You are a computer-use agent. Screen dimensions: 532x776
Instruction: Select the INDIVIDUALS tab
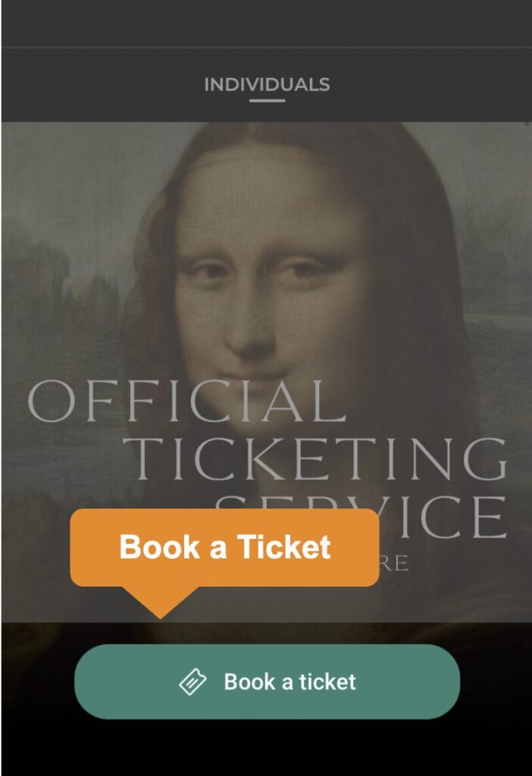click(268, 85)
